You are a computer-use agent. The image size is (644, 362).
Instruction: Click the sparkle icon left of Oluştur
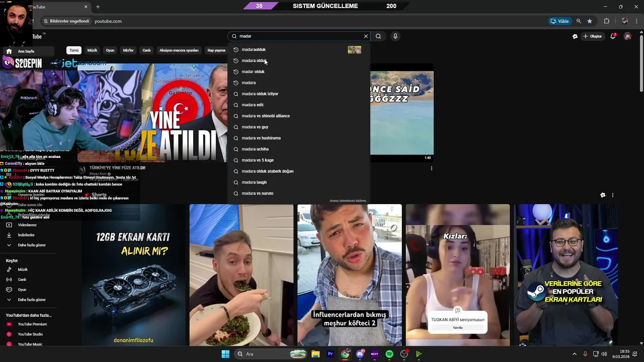[575, 36]
